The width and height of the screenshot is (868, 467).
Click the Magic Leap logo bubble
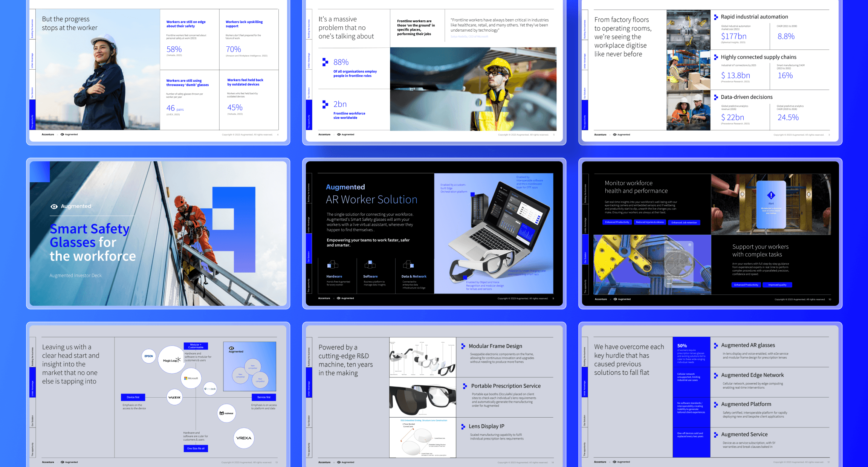pyautogui.click(x=172, y=360)
